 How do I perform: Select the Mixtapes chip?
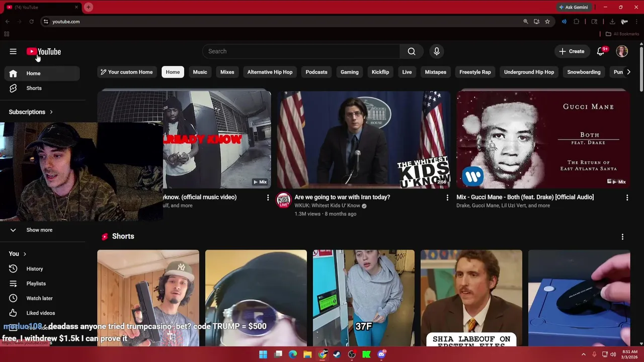[436, 72]
